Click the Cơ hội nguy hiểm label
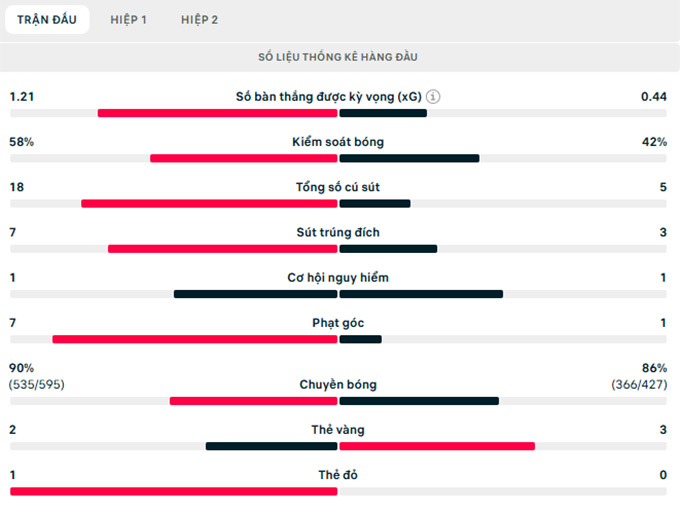The height and width of the screenshot is (512, 680). click(x=338, y=278)
